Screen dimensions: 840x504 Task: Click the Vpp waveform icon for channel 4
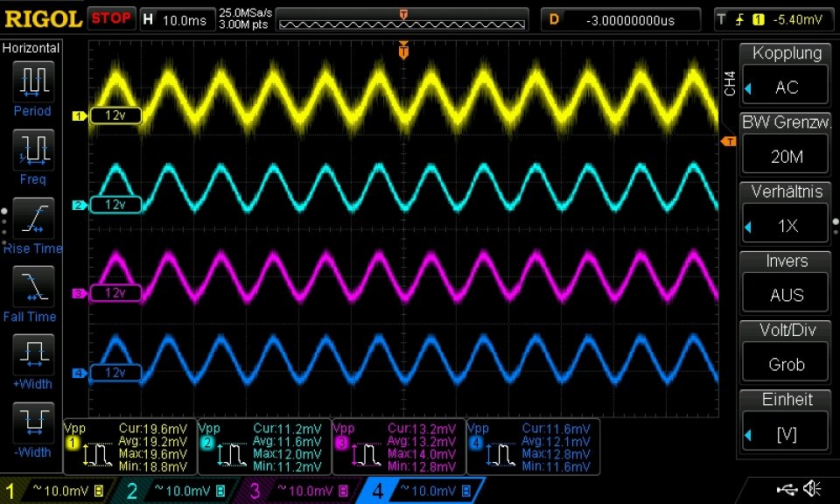point(500,455)
